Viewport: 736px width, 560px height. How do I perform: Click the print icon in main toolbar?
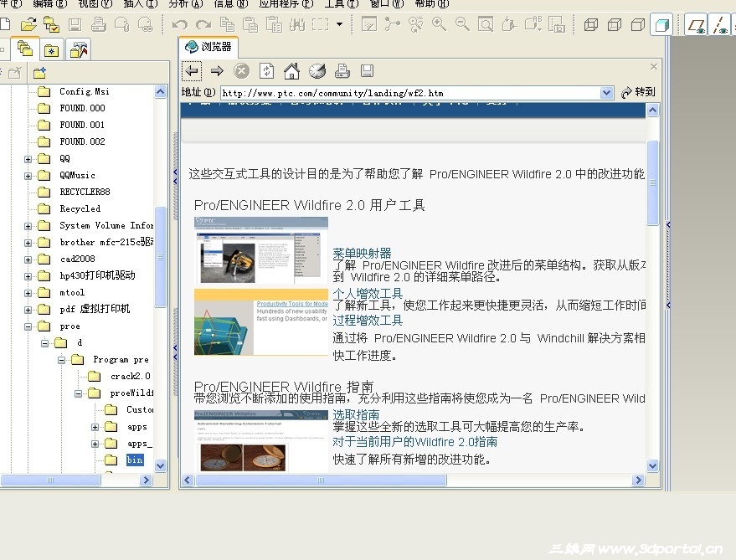(99, 24)
